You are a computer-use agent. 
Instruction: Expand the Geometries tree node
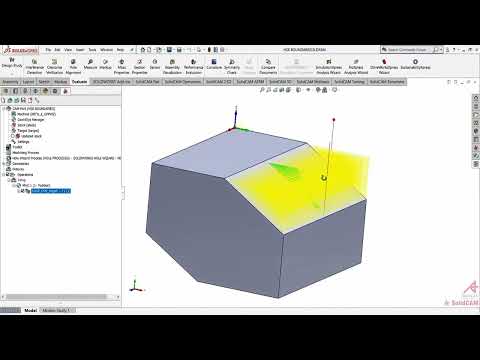(x=4, y=164)
